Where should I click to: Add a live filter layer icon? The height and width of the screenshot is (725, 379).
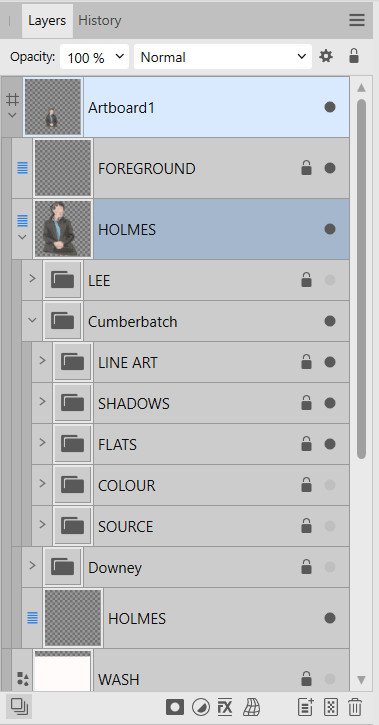click(251, 707)
